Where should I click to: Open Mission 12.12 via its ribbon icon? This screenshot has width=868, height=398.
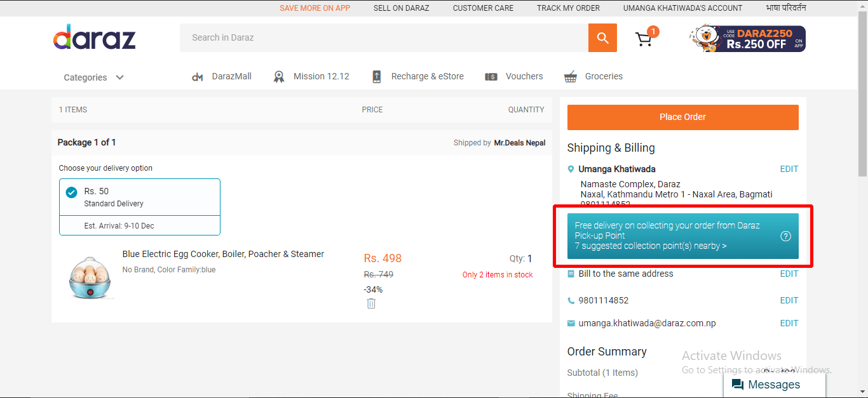point(279,76)
